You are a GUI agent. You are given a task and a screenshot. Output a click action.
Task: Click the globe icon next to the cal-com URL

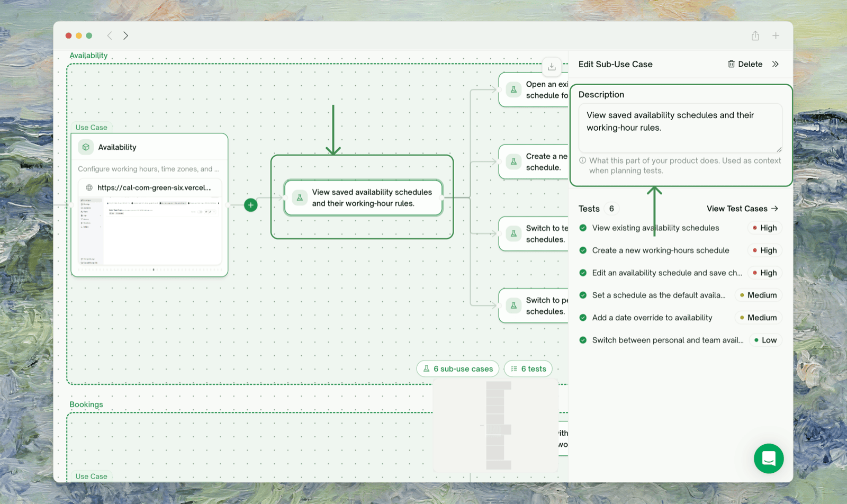(89, 187)
